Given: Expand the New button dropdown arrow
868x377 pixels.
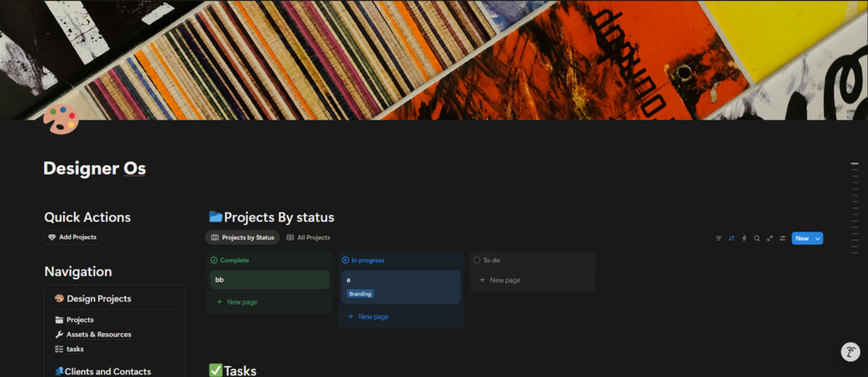Looking at the screenshot, I should [x=818, y=239].
